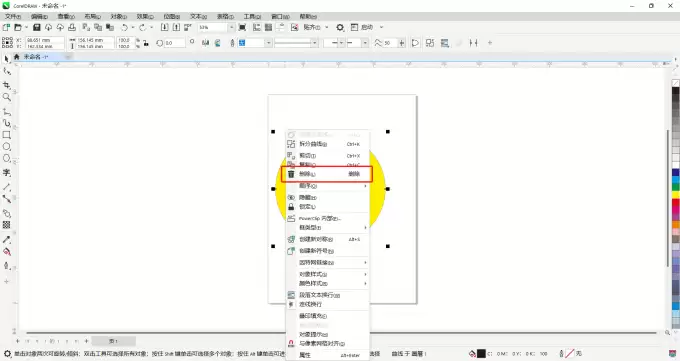The image size is (680, 361).
Task: Select the Artistic Media tool
Action: point(7,123)
